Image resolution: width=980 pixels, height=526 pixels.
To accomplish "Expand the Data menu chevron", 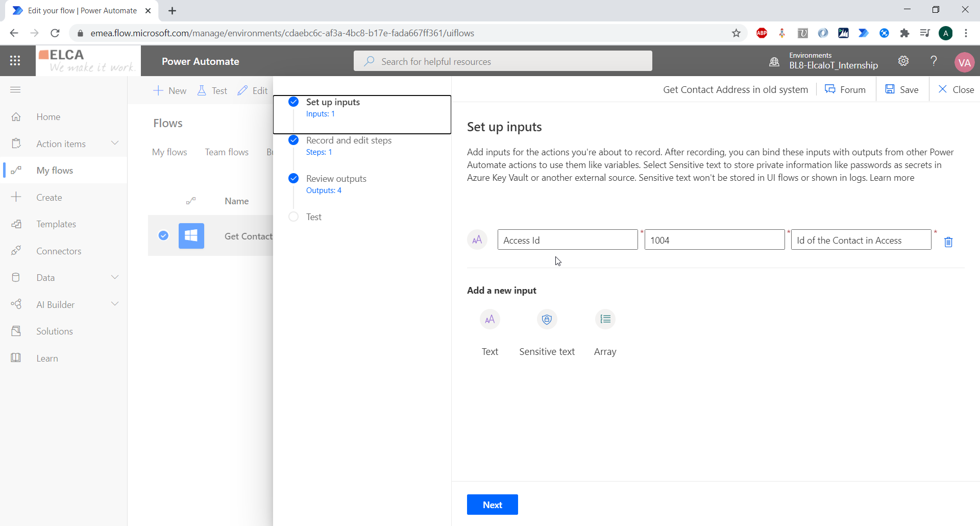I will click(x=115, y=277).
